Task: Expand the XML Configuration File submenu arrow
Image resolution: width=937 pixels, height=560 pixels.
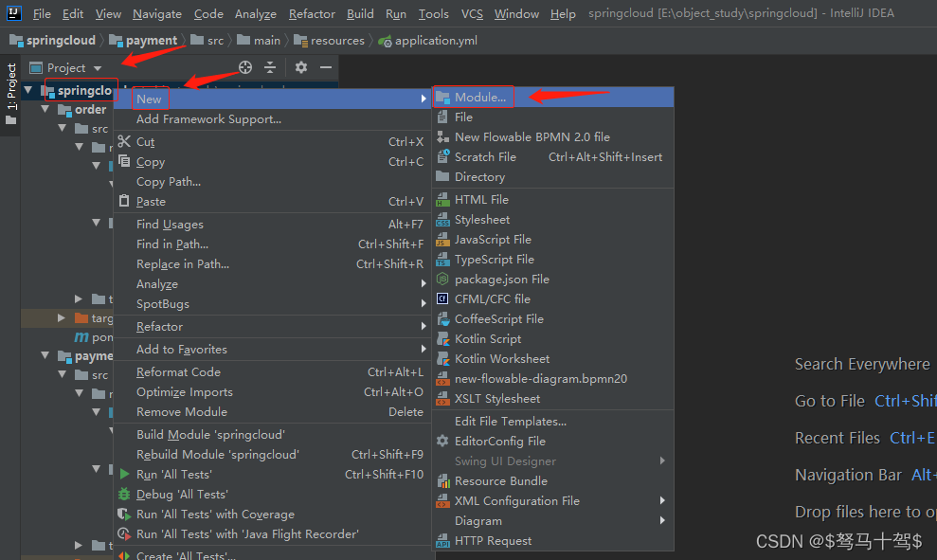Action: tap(662, 501)
